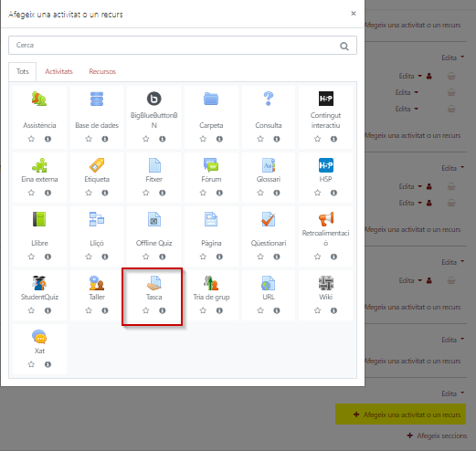
Task: Select the Tasca activity icon
Action: pyautogui.click(x=153, y=283)
